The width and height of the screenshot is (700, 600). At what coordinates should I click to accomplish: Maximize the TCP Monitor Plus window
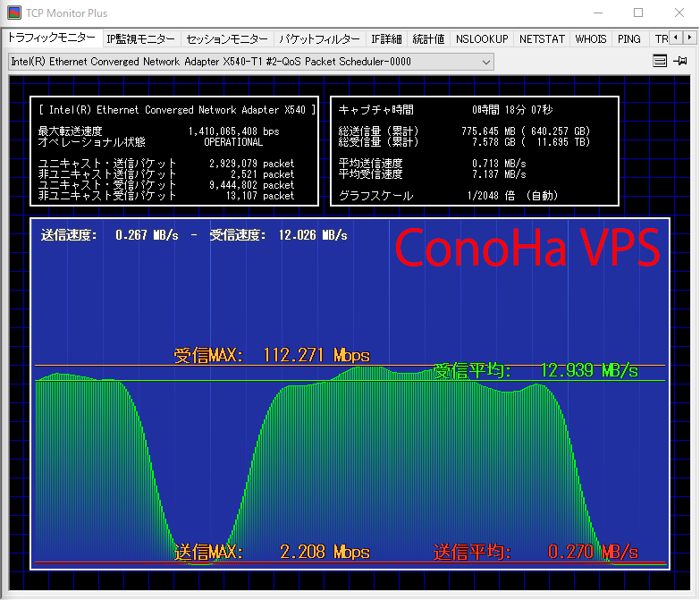tap(638, 13)
